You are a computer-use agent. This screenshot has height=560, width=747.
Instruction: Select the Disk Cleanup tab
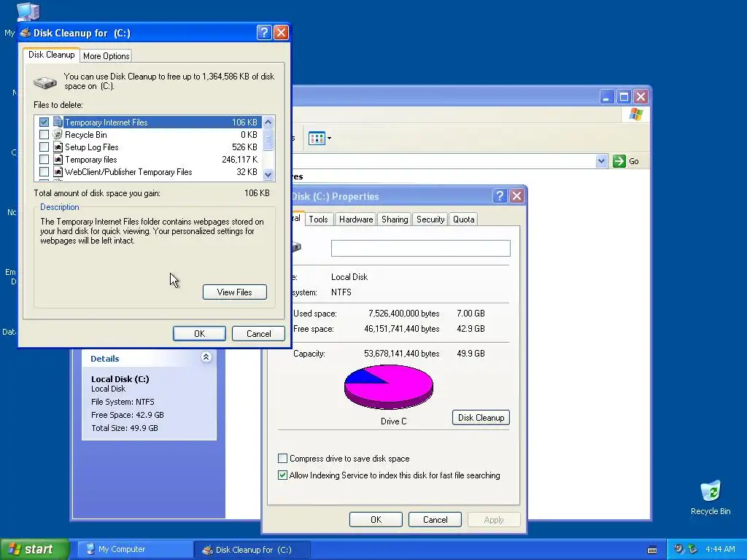(x=52, y=54)
